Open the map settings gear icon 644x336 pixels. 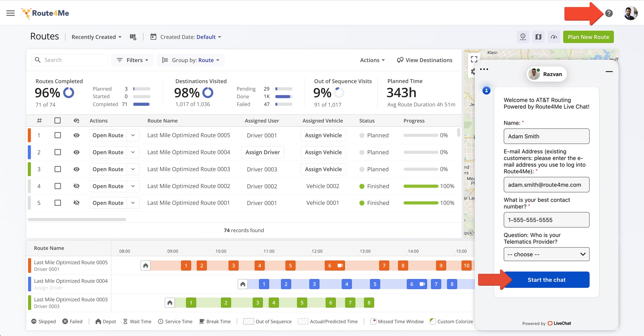(473, 72)
